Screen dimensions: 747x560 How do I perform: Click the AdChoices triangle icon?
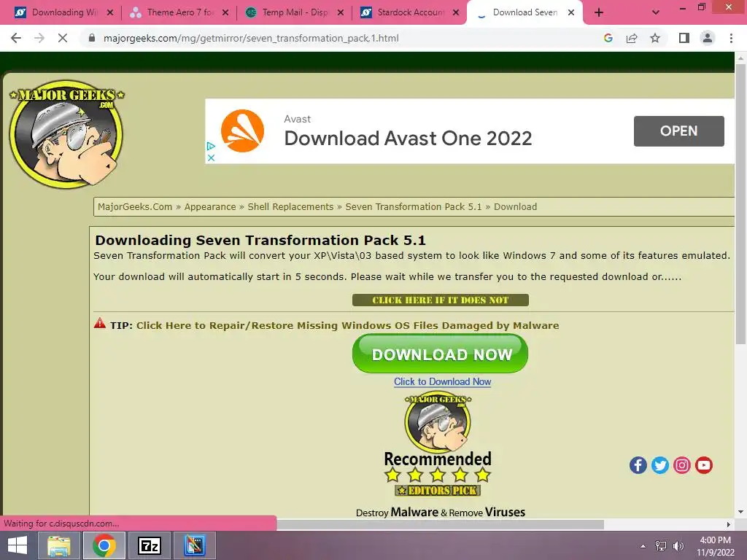click(x=211, y=146)
